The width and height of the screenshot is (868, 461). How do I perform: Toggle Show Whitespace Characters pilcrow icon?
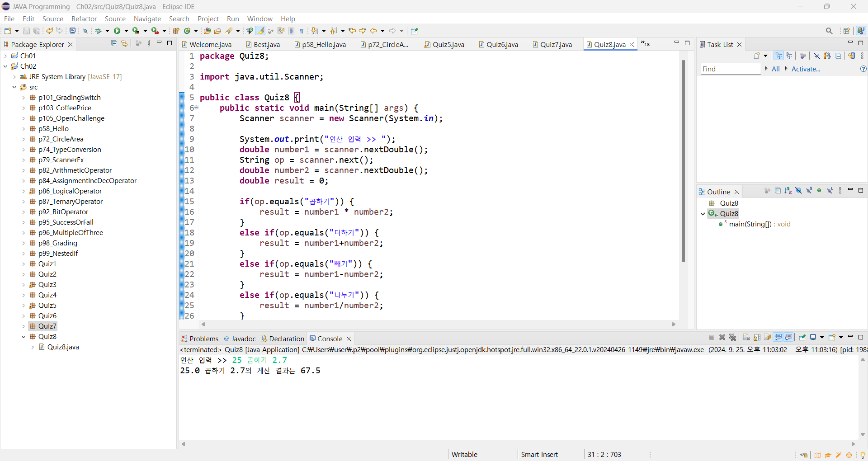302,31
